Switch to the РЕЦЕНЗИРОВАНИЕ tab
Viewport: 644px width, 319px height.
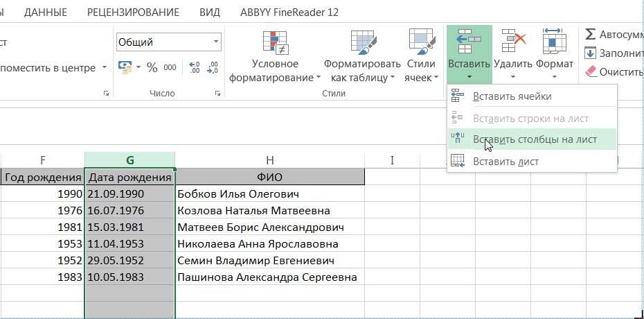[x=133, y=12]
